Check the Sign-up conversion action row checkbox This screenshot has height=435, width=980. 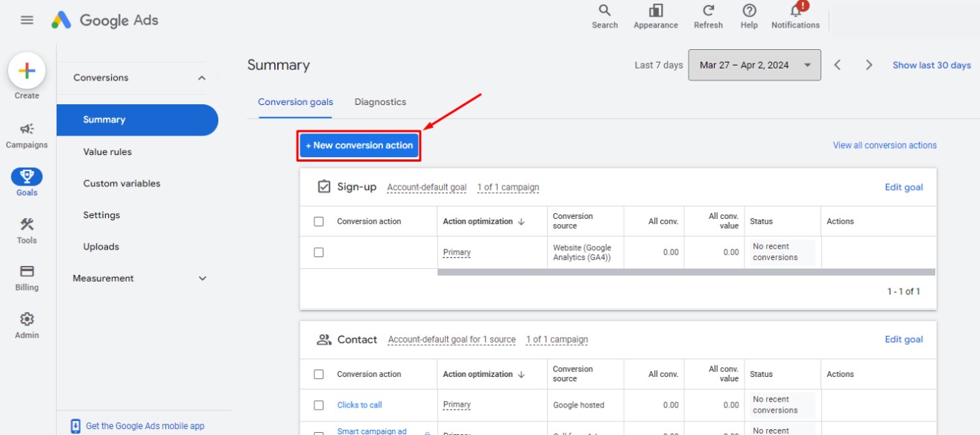click(x=319, y=253)
